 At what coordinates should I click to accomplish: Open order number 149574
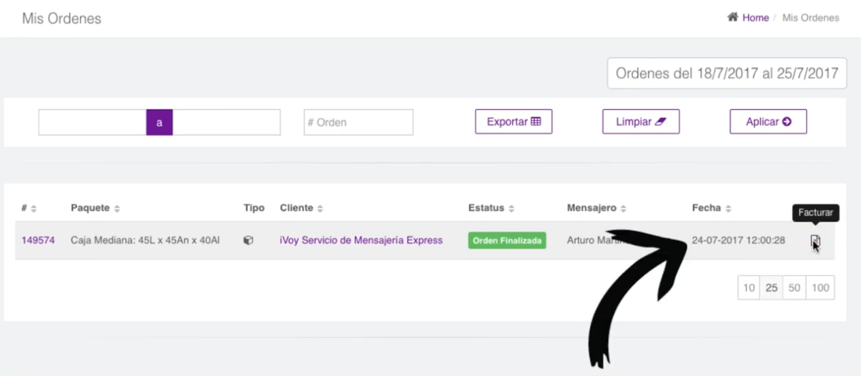38,240
